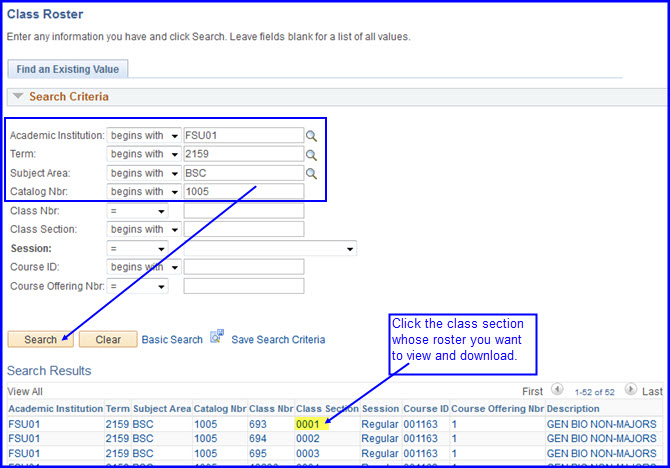Image resolution: width=670 pixels, height=468 pixels.
Task: Open class section 0001 roster
Action: [x=308, y=424]
